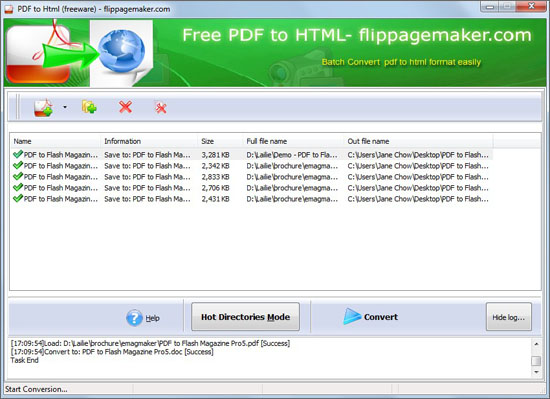Click the red X remove file icon
Screen dimensions: 550x399
tap(126, 107)
